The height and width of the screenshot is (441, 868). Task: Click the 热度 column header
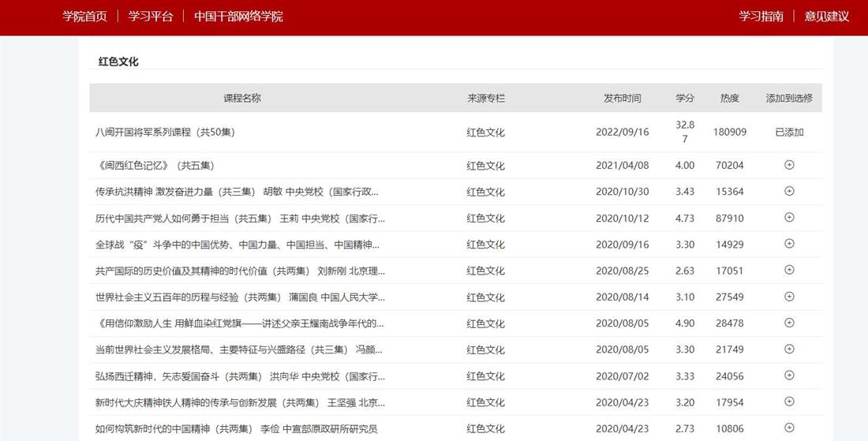pos(730,98)
